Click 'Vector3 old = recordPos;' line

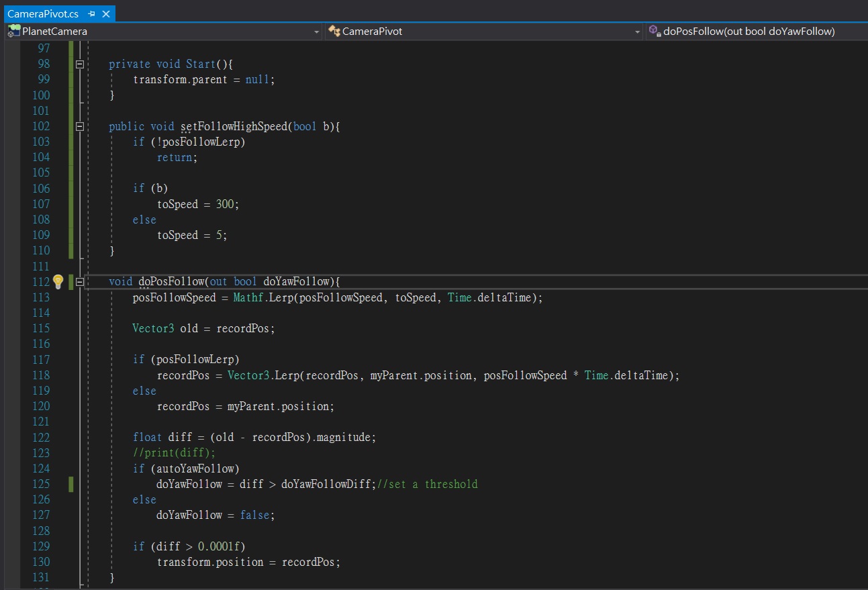(x=204, y=328)
